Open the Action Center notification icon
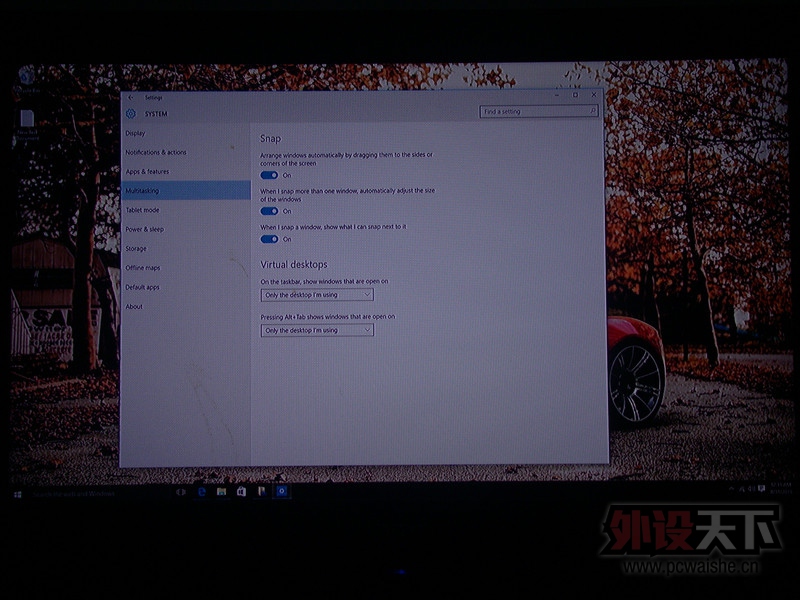Screen dimensions: 800x600 pos(761,488)
